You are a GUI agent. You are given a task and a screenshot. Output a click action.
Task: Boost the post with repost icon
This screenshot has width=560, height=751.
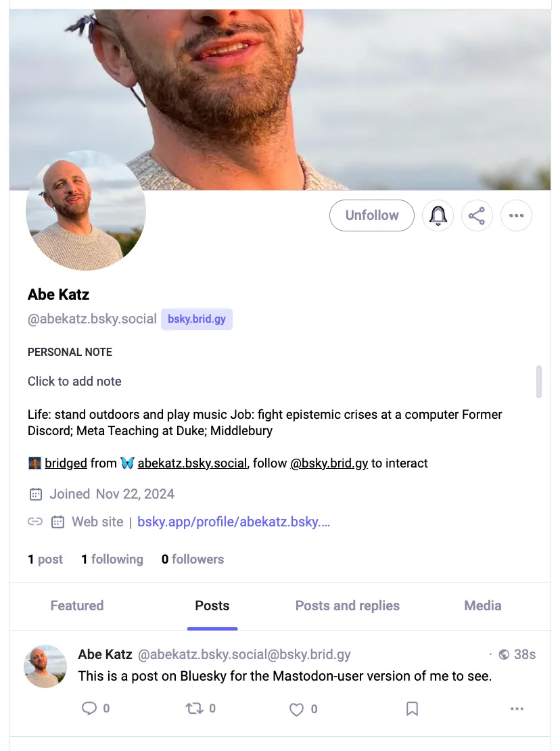193,708
